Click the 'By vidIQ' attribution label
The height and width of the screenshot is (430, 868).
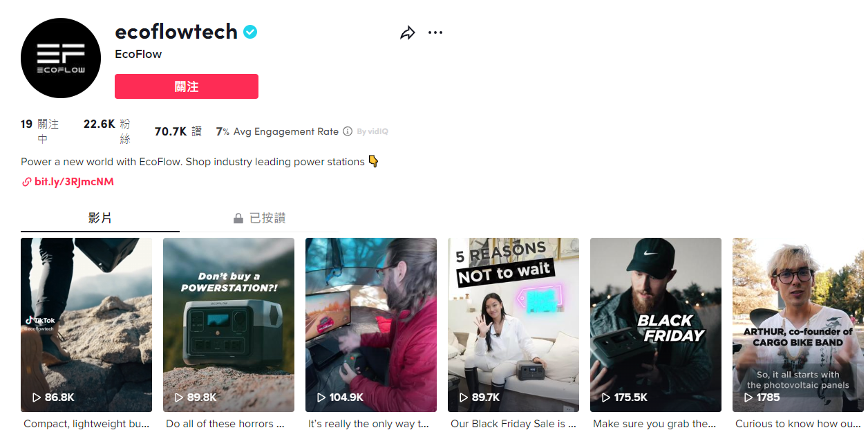pyautogui.click(x=372, y=131)
